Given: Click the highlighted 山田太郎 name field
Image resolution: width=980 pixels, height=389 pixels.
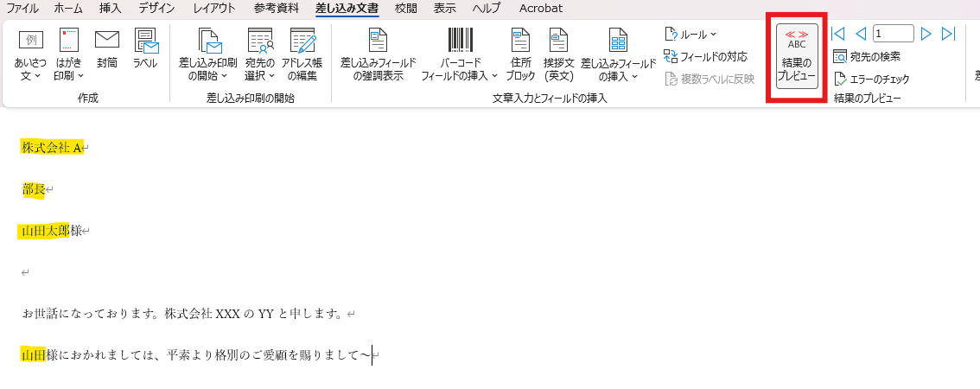Looking at the screenshot, I should coord(44,231).
